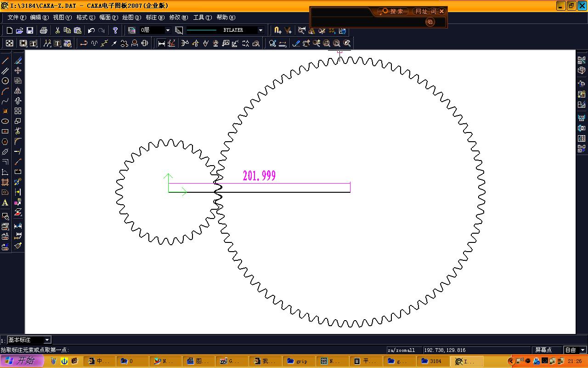Image resolution: width=588 pixels, height=368 pixels.
Task: Save the current drawing
Action: point(29,30)
